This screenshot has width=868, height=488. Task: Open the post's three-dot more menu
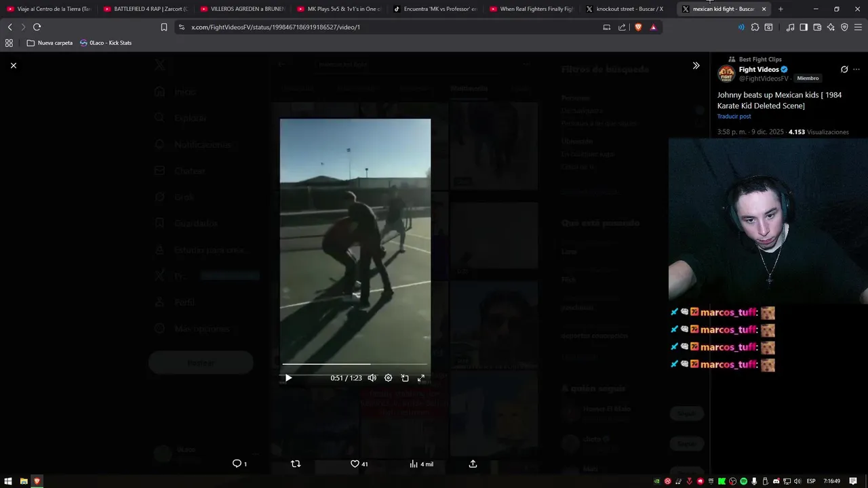coord(856,69)
